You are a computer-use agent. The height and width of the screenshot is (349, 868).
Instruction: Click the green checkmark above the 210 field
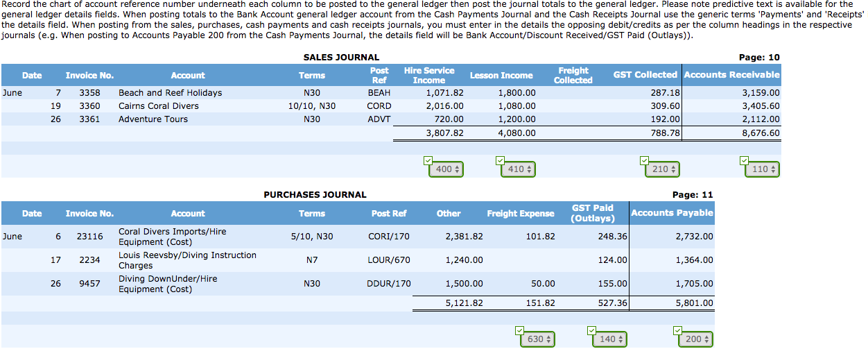click(x=644, y=161)
